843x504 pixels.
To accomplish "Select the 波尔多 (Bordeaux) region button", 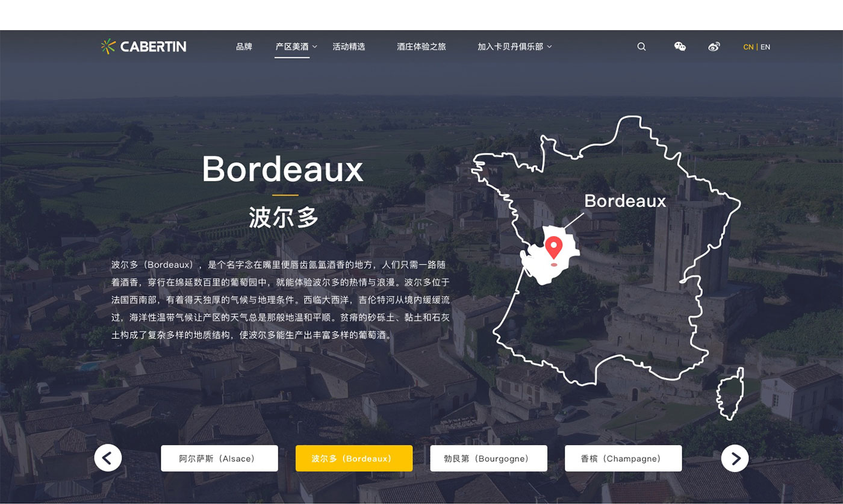I will tap(353, 458).
